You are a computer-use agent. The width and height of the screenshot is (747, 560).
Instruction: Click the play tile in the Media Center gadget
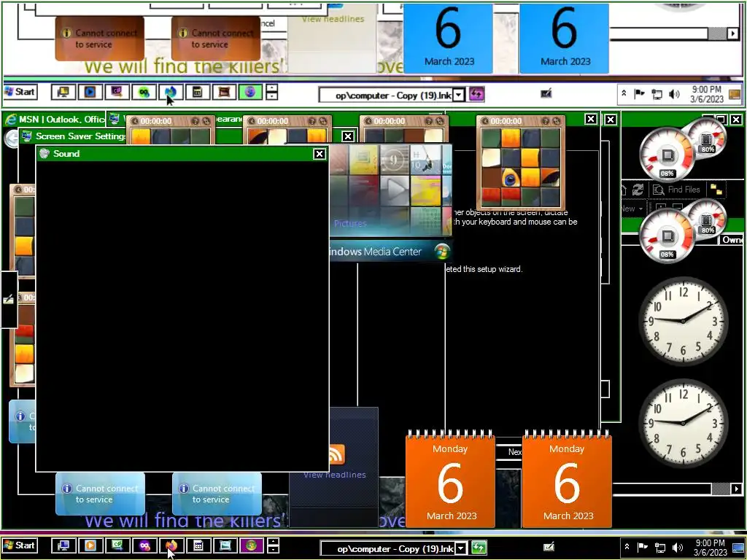click(x=395, y=190)
